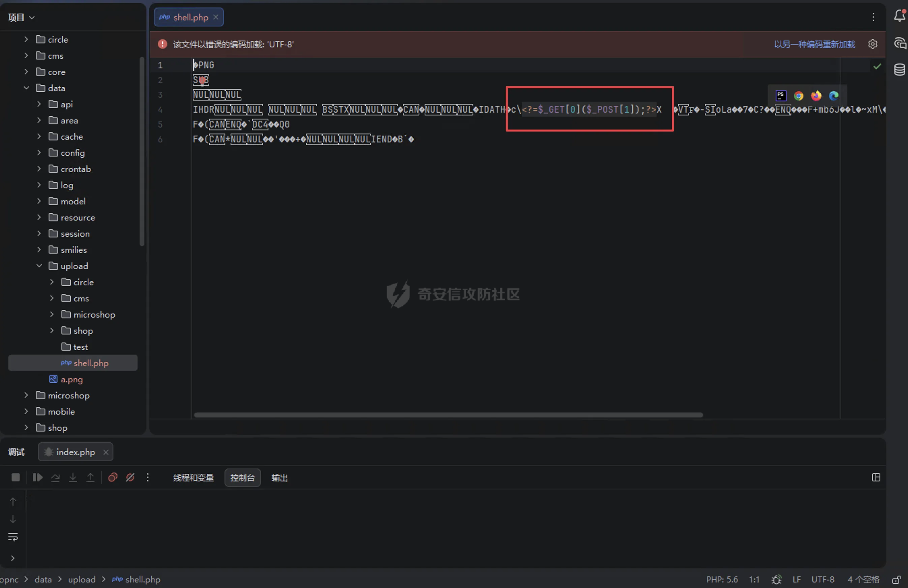The image size is (908, 588).
Task: Collapse the upload folder
Action: (x=39, y=266)
